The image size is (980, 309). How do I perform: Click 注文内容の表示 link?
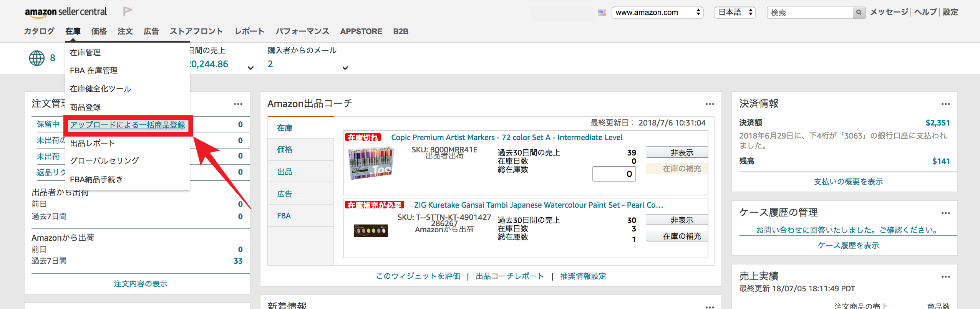[x=141, y=284]
